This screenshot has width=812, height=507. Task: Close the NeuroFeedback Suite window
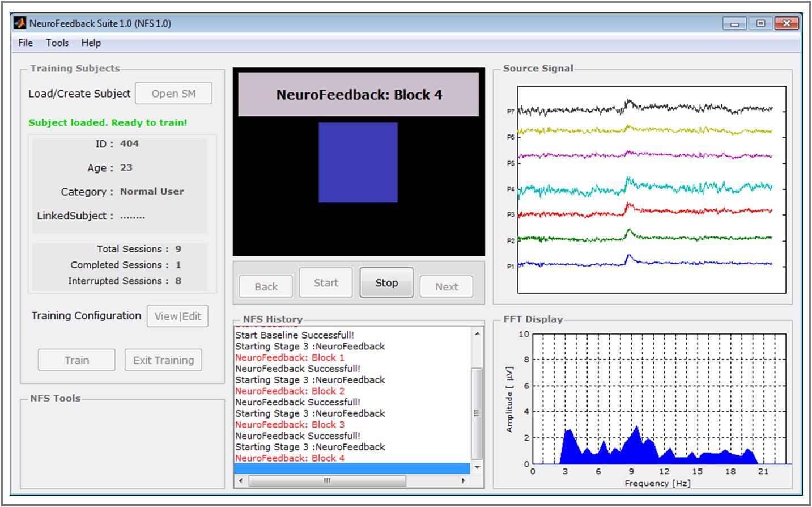[787, 24]
